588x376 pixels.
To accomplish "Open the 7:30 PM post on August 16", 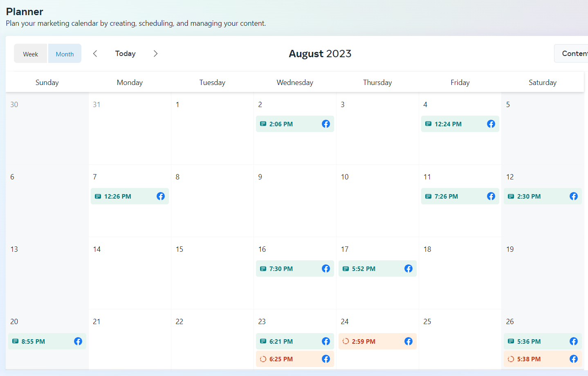I will (x=295, y=269).
